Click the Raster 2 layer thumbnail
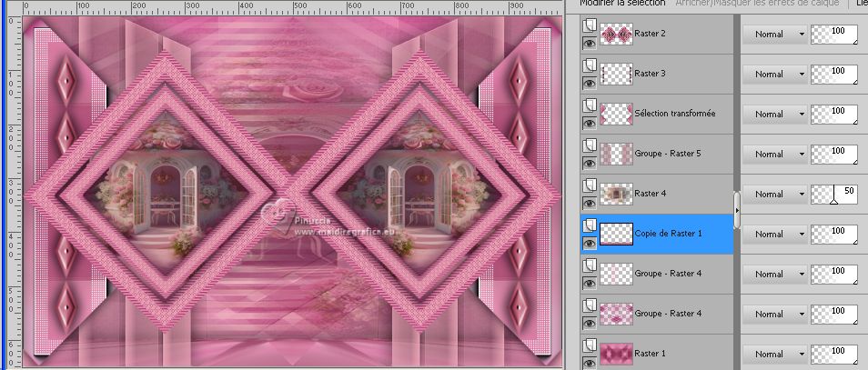868x370 pixels. pos(616,35)
